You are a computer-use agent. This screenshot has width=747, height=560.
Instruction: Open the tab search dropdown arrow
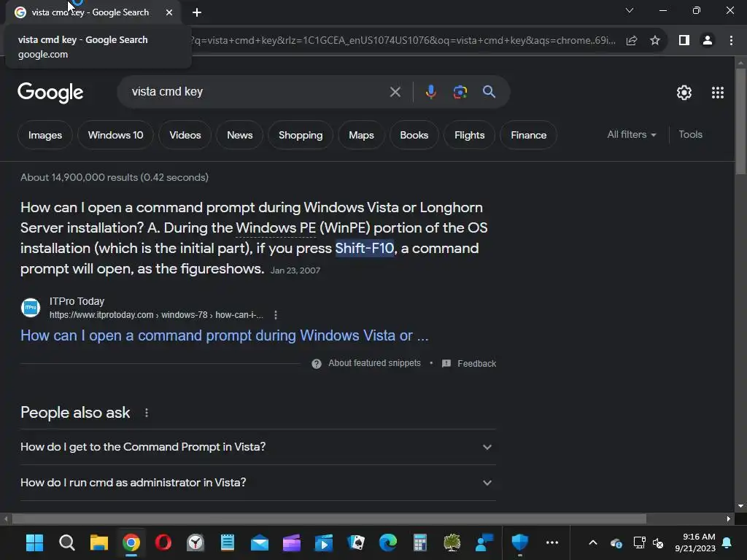point(630,10)
